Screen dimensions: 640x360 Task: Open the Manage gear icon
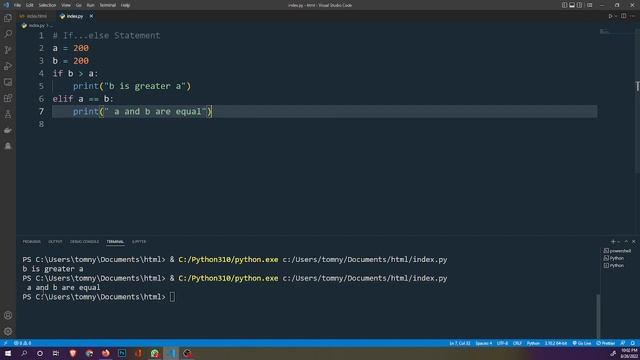coord(8,331)
